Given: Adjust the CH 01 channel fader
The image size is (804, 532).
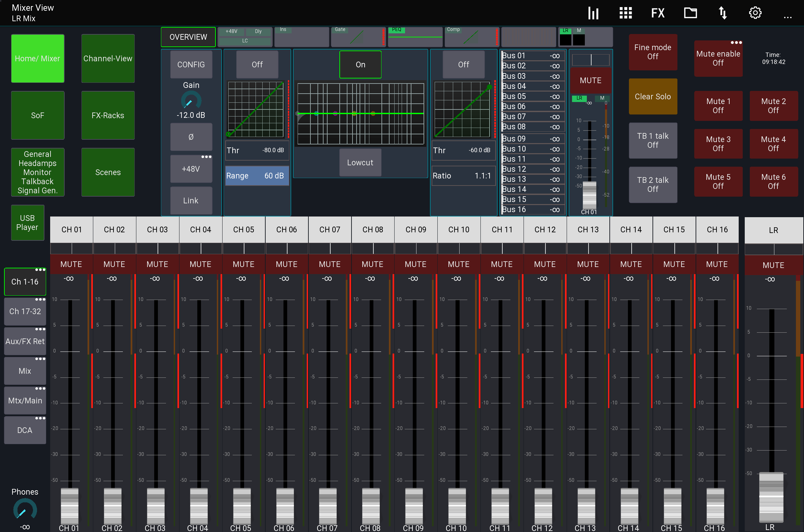Looking at the screenshot, I should (69, 505).
